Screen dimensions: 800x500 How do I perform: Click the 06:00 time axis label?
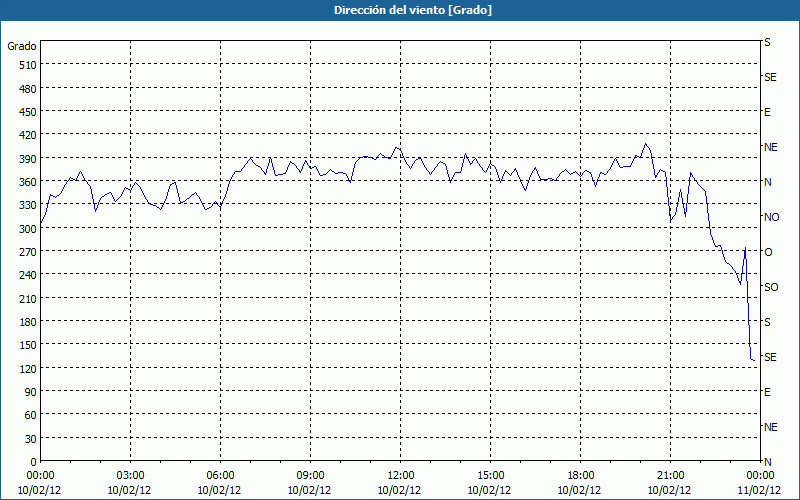(220, 476)
